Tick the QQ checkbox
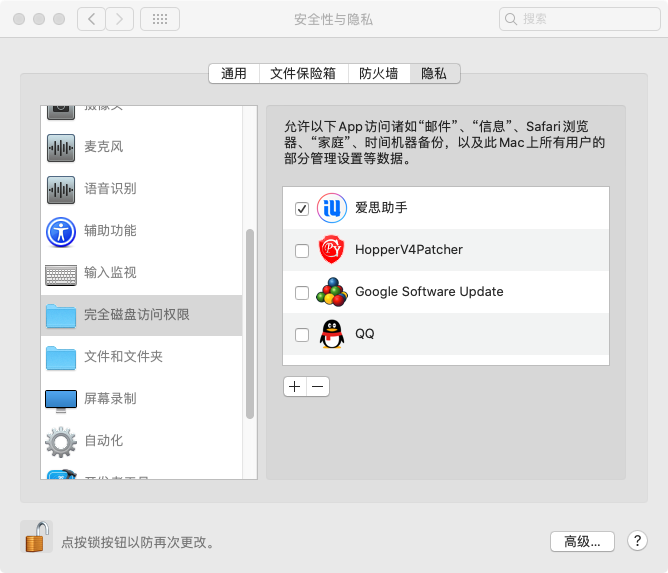668x573 pixels. 302,335
